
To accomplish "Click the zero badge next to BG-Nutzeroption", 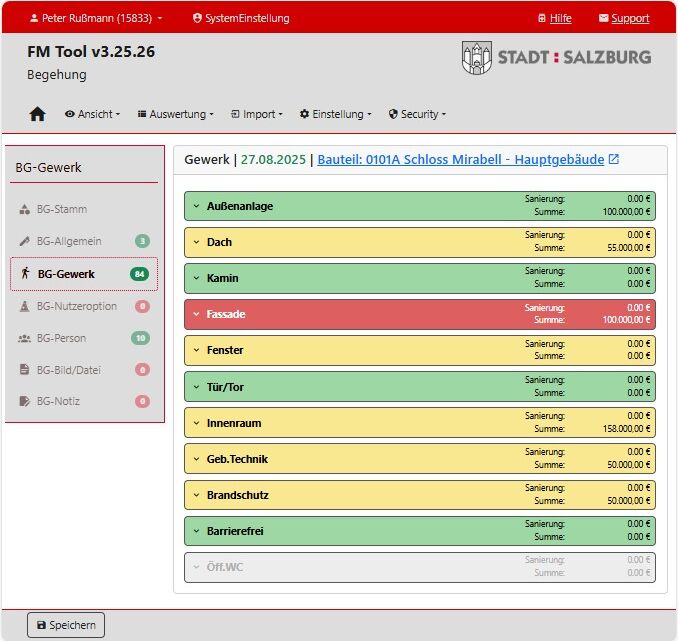I will pyautogui.click(x=142, y=306).
